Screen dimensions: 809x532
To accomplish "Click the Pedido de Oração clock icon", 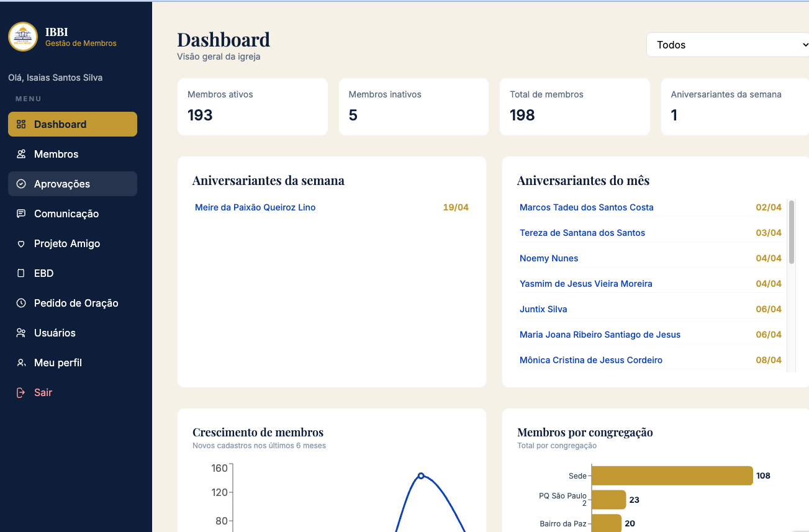I will click(21, 303).
